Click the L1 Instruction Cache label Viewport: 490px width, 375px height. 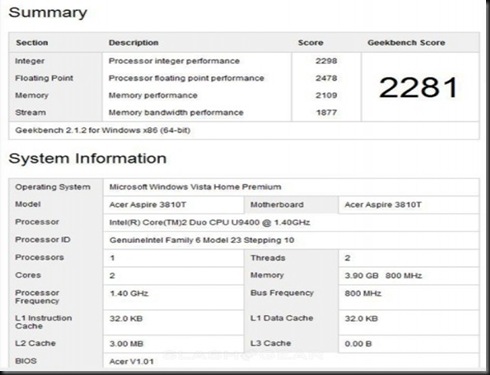(x=43, y=322)
